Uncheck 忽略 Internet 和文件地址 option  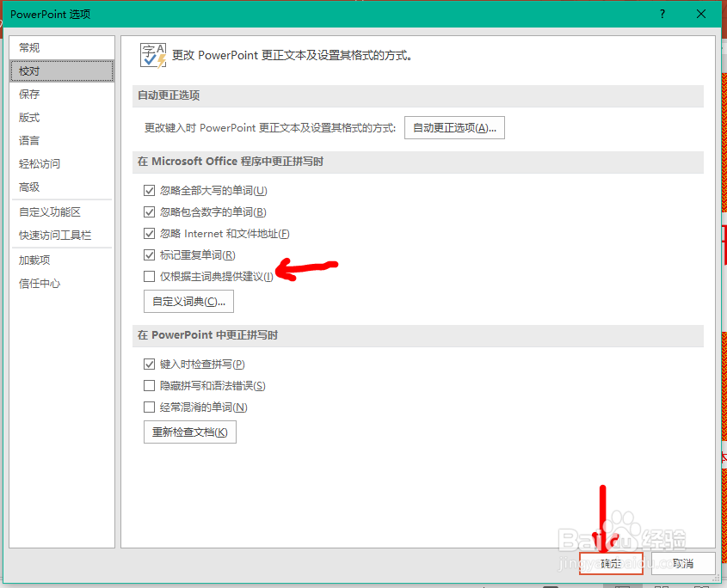(x=149, y=234)
